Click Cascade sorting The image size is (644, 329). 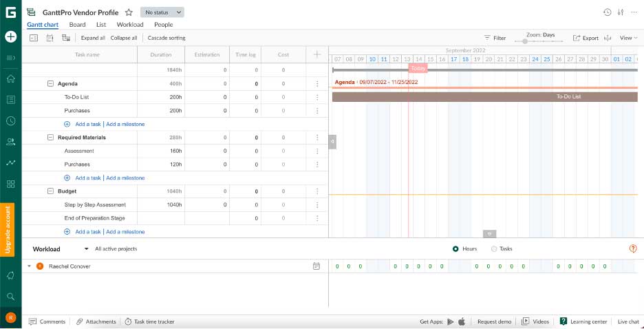tap(167, 38)
